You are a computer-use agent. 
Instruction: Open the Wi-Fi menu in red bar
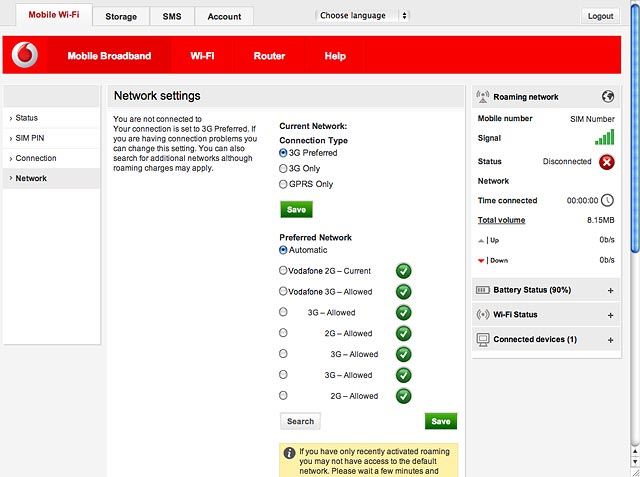[x=202, y=56]
